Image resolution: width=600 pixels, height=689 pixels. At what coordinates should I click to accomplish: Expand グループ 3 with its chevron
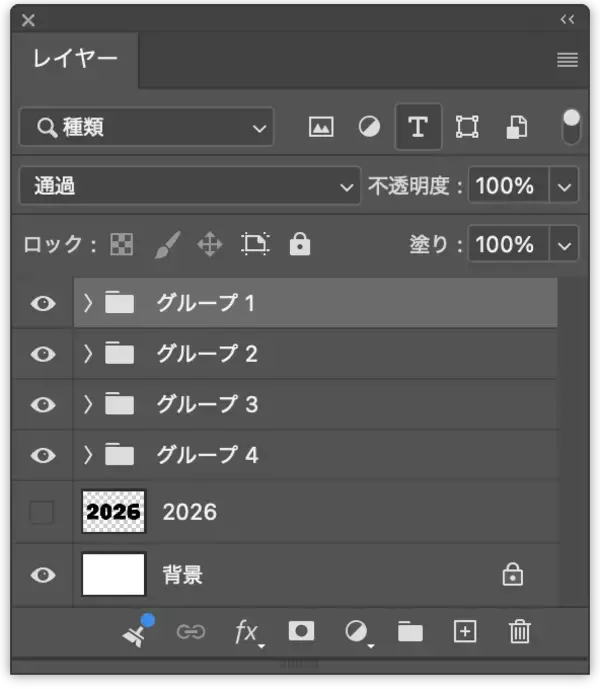click(88, 404)
